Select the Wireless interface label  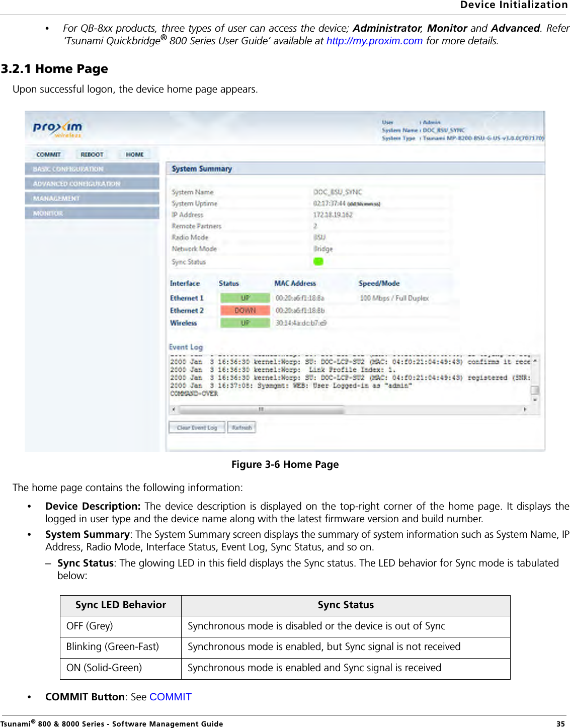[183, 323]
